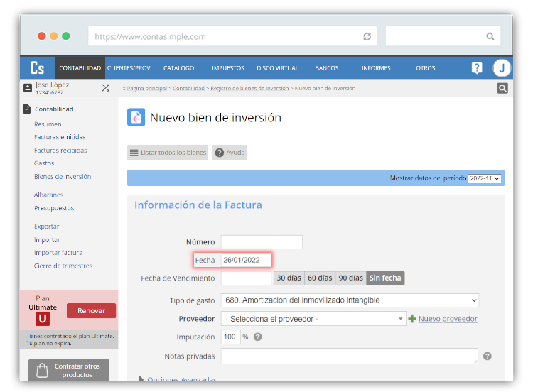Open the INFORMES menu
This screenshot has width=533, height=392.
click(376, 68)
